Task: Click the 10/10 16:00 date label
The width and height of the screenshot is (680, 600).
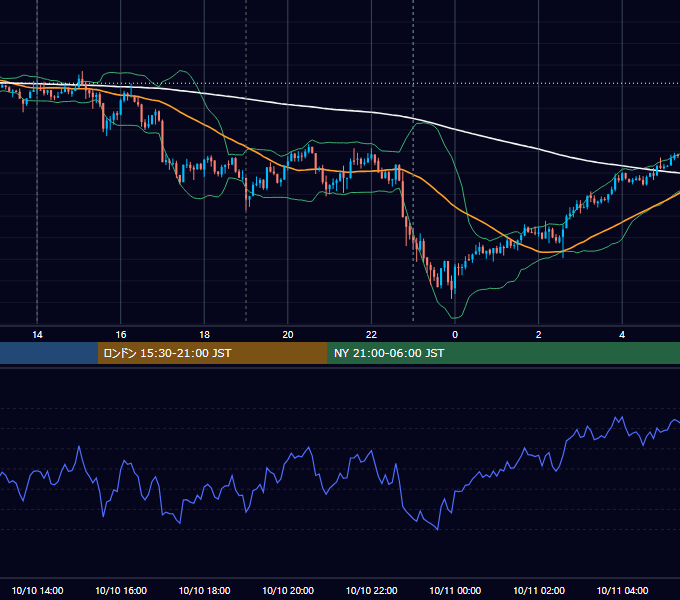Action: click(x=121, y=590)
